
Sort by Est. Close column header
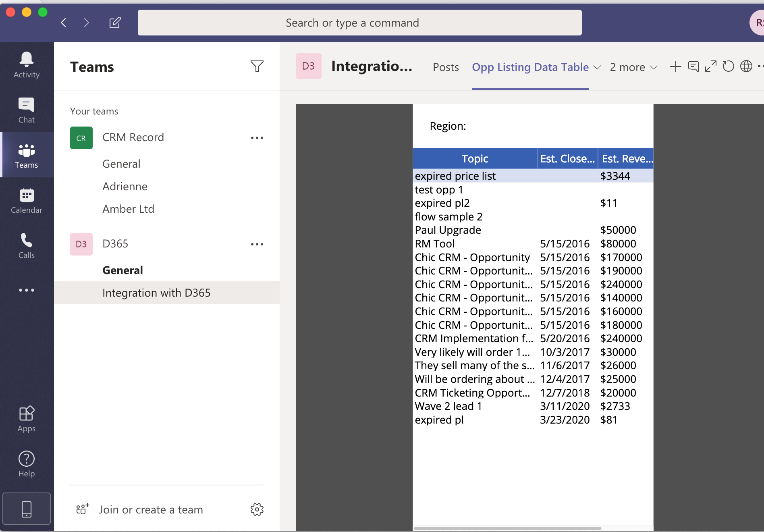coord(567,158)
